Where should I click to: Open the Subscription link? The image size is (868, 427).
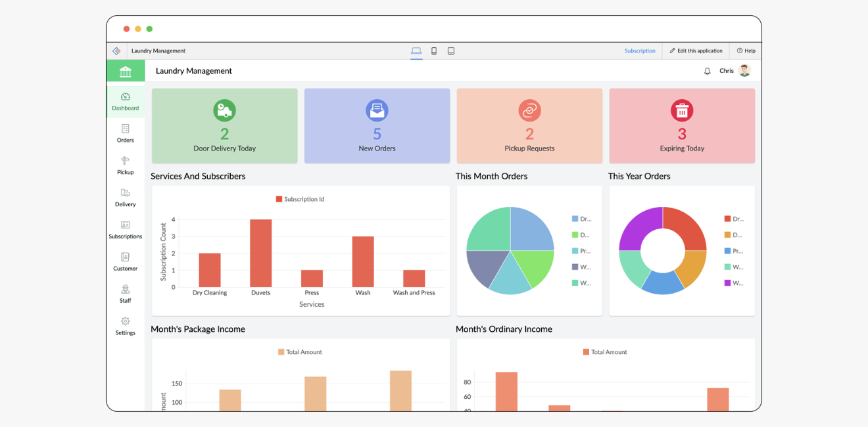pos(640,51)
